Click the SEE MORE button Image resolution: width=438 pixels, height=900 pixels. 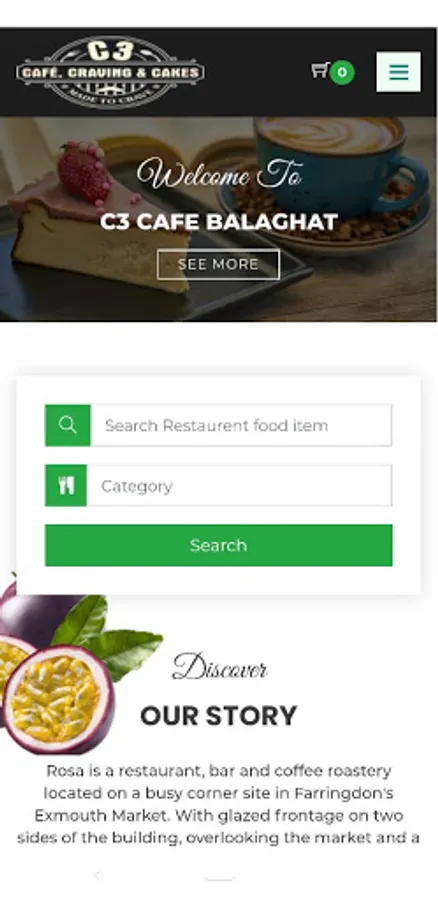[218, 265]
